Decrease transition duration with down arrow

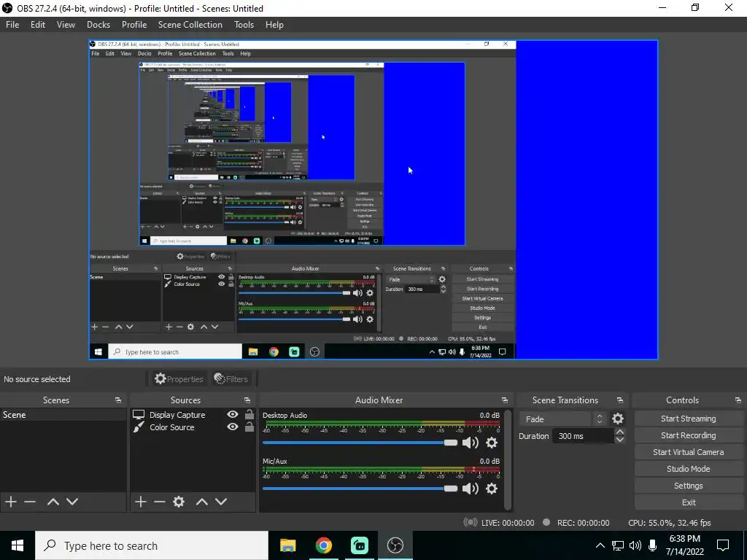[620, 440]
